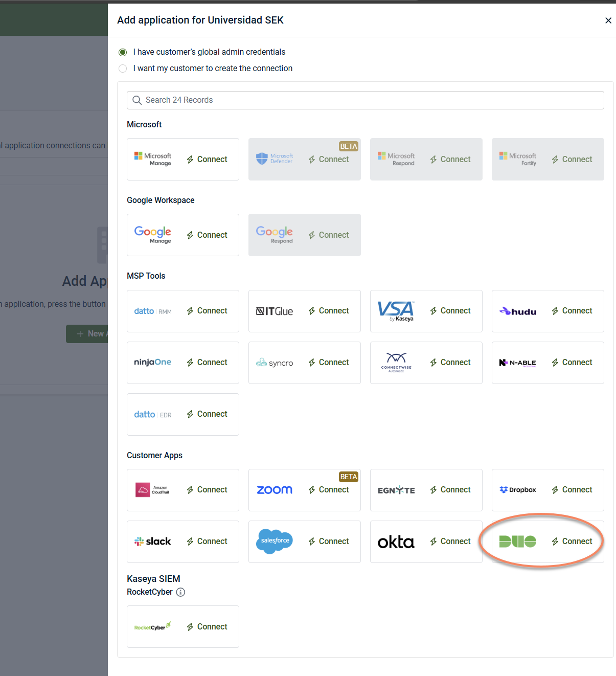Connect the Microsoft Manage application
This screenshot has height=676, width=616.
point(207,159)
